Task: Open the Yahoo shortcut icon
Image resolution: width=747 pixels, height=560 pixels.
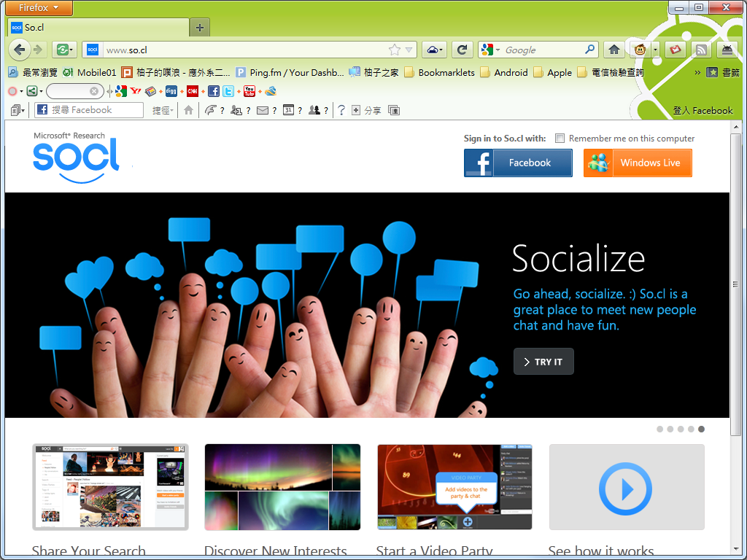Action: (x=136, y=91)
